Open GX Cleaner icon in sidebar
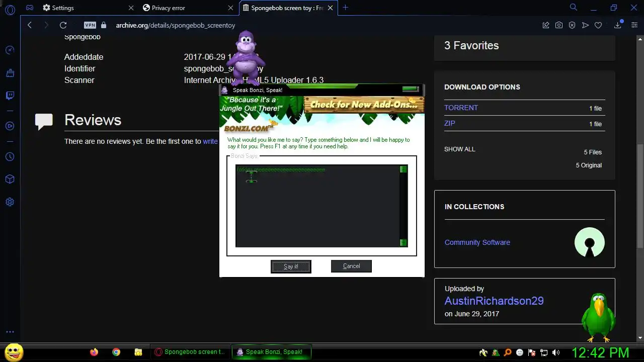The width and height of the screenshot is (644, 362). pos(10,73)
